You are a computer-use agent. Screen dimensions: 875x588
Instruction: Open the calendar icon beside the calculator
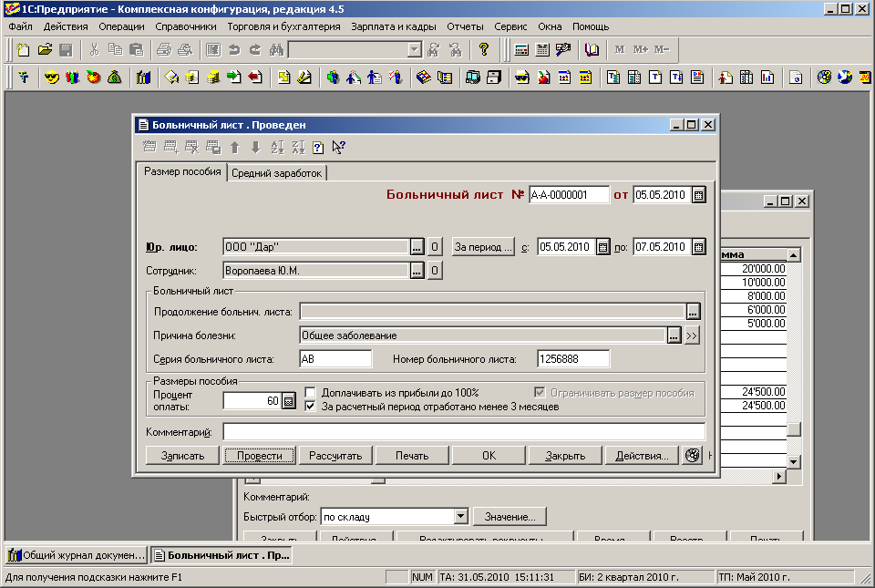tap(542, 49)
